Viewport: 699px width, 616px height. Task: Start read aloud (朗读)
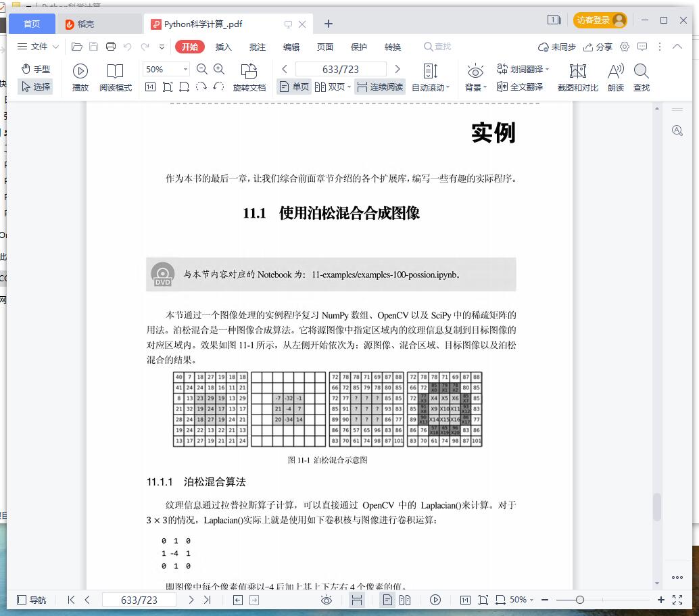pyautogui.click(x=616, y=78)
